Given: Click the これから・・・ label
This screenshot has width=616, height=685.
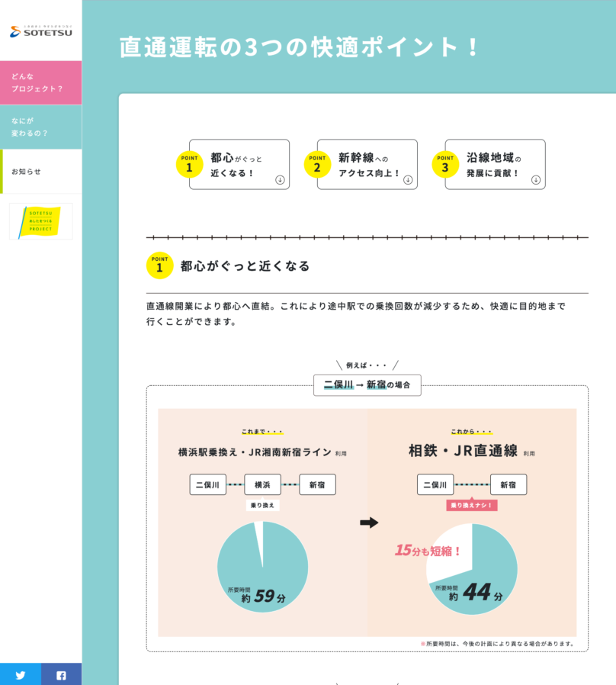Looking at the screenshot, I should [471, 432].
